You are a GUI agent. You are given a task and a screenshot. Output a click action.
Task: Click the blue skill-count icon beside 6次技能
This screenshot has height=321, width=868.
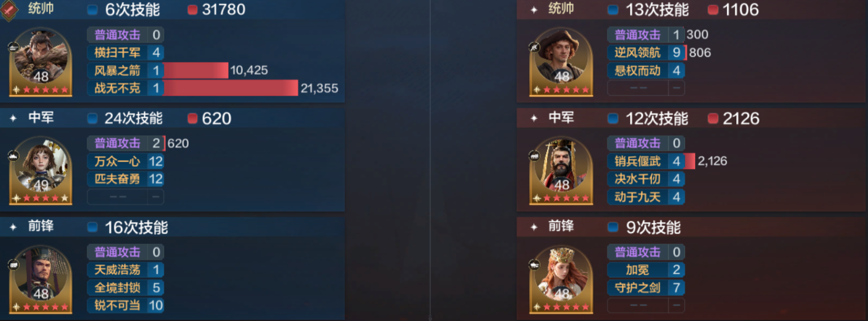[x=92, y=10]
